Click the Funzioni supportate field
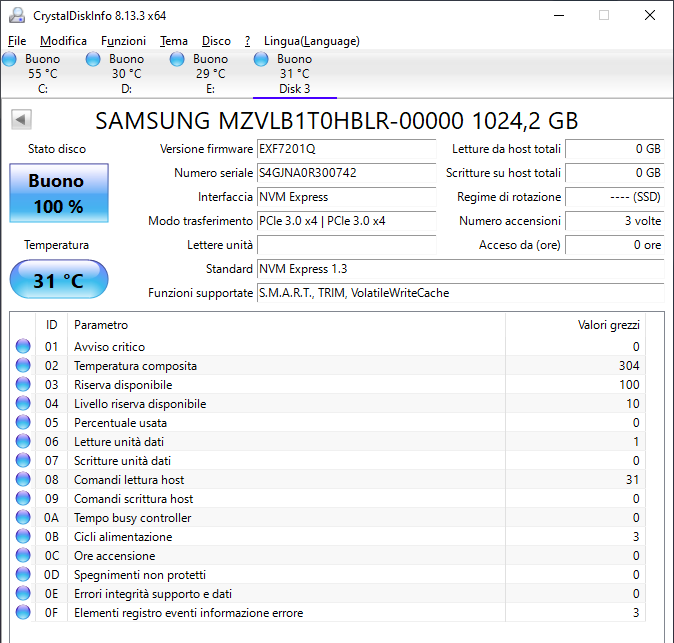This screenshot has width=674, height=643. (461, 293)
